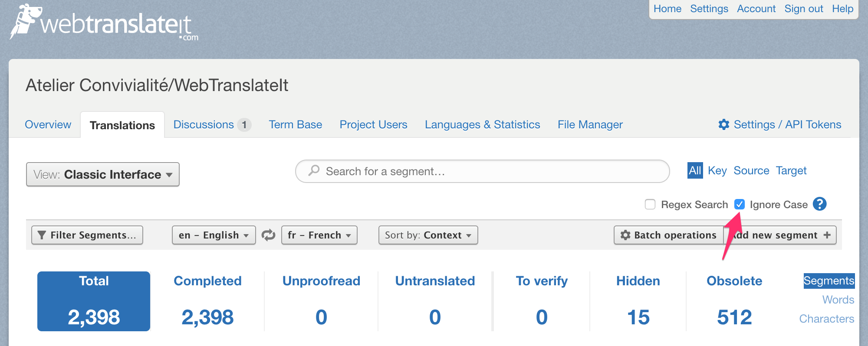Open the fr – French target language dropdown

[319, 235]
